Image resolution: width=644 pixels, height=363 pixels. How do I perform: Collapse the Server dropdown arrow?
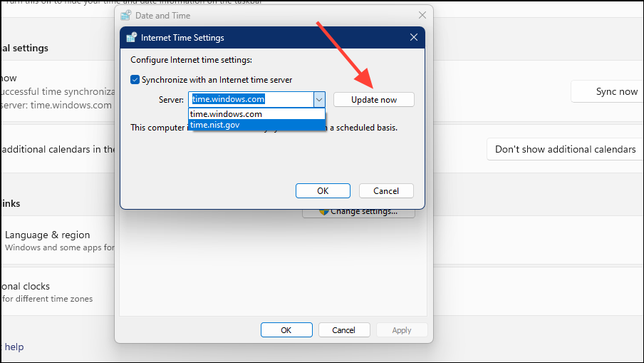tap(319, 99)
